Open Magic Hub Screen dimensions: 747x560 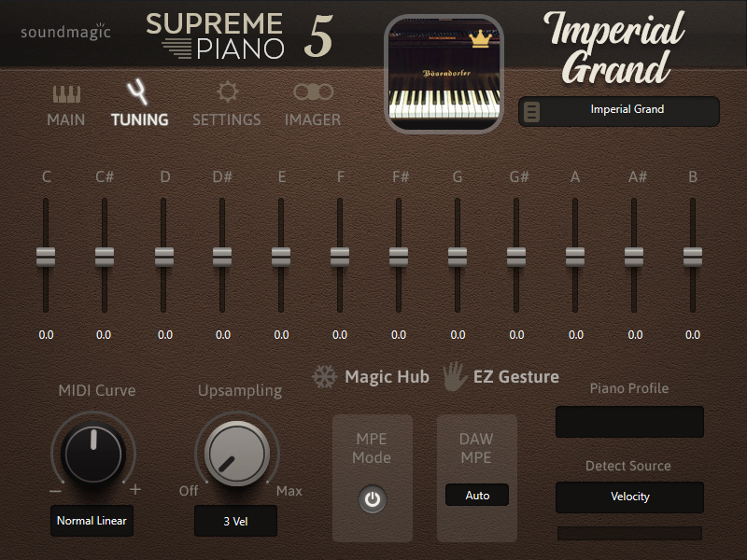387,377
